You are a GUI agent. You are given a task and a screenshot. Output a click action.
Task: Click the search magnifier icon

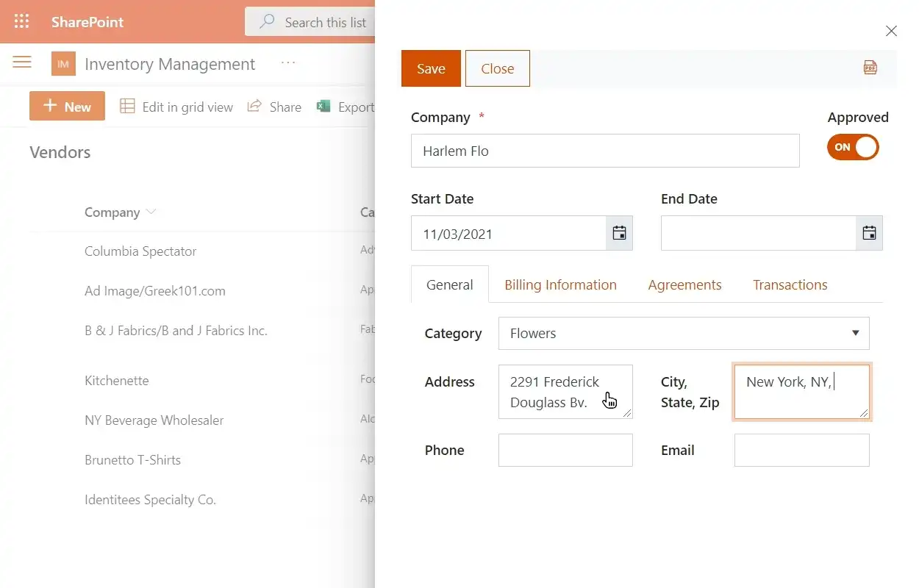click(268, 22)
